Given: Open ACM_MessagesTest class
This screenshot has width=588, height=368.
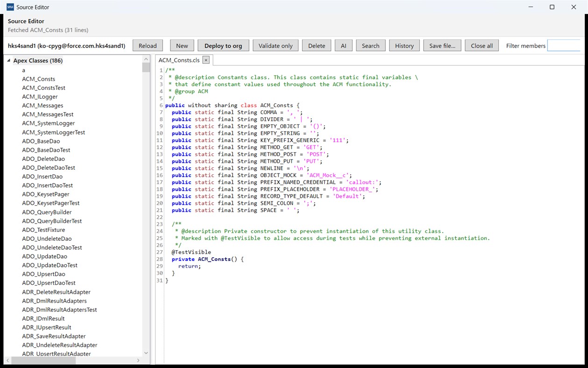Looking at the screenshot, I should [x=48, y=115].
